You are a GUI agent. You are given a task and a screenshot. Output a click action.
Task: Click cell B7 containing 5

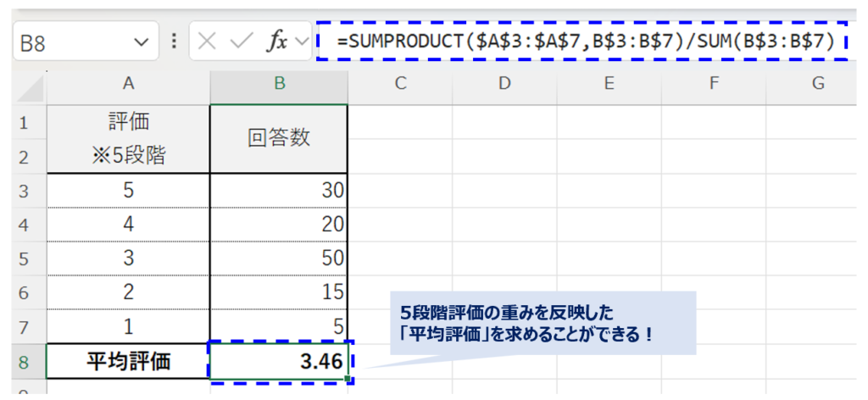coord(280,327)
